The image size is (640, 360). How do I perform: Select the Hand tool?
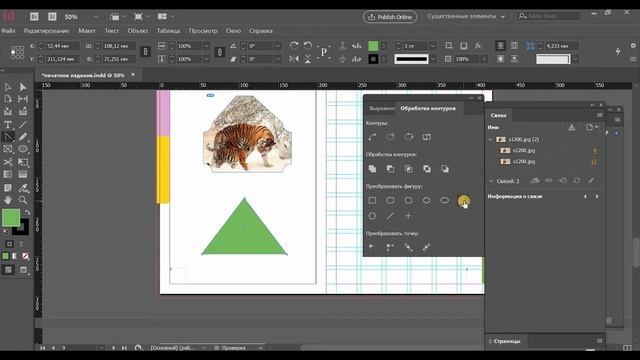[8, 200]
